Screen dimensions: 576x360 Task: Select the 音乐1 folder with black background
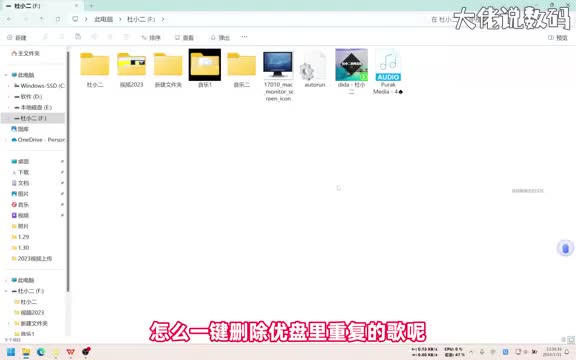coord(205,69)
